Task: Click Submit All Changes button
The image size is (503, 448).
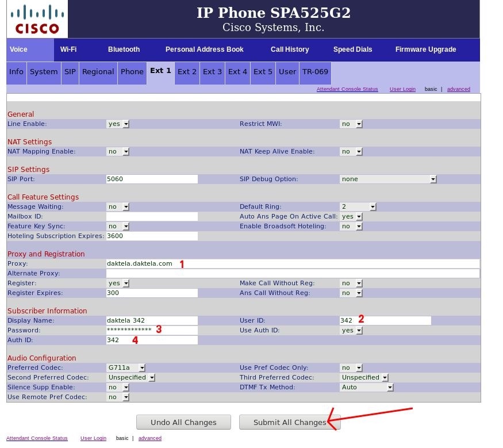Action: click(289, 422)
